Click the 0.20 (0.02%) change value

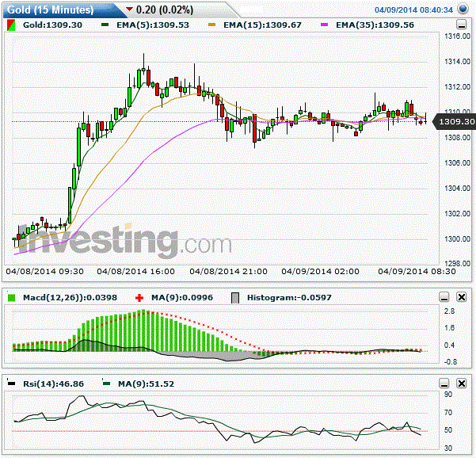pos(165,10)
